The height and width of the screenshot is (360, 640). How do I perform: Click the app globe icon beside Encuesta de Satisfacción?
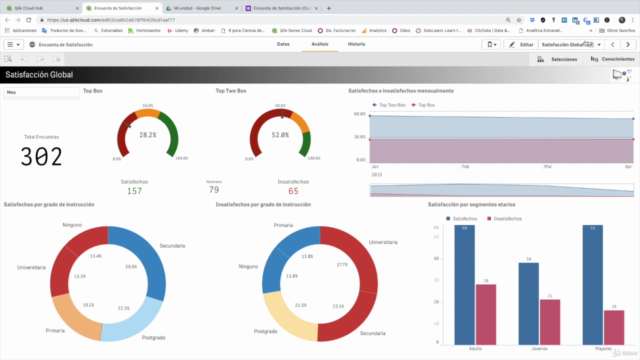[x=32, y=44]
